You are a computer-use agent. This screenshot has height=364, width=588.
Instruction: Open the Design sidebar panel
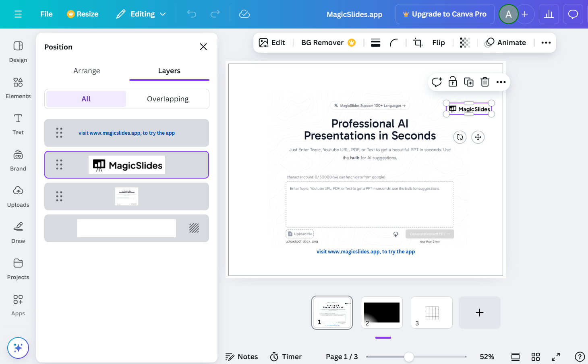[x=18, y=52]
